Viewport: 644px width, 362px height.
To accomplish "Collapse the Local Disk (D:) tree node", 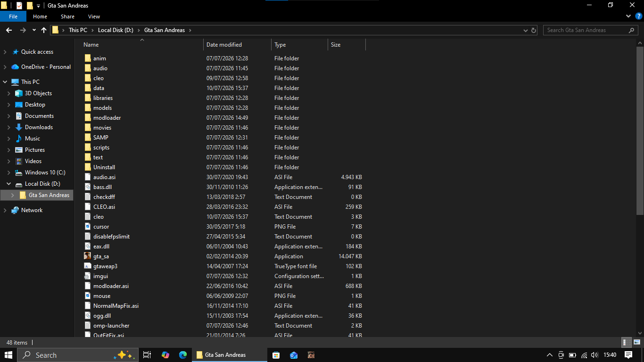I will pyautogui.click(x=8, y=184).
